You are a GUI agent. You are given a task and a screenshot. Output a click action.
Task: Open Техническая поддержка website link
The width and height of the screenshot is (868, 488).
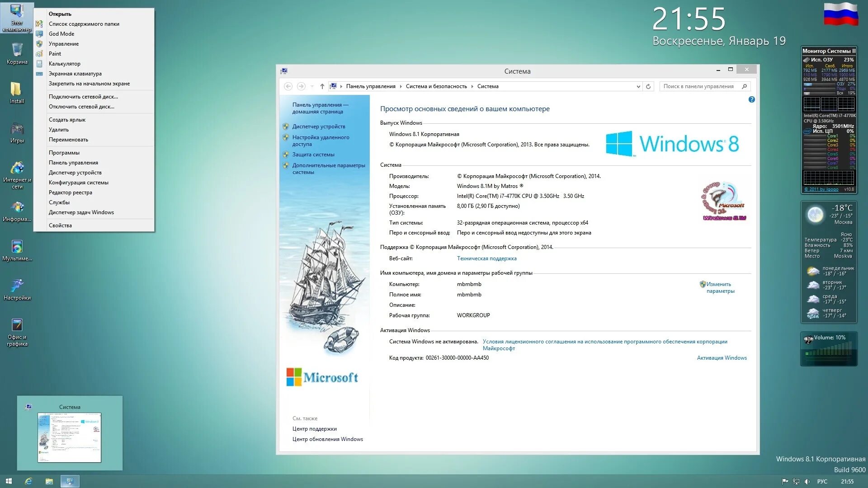coord(486,258)
